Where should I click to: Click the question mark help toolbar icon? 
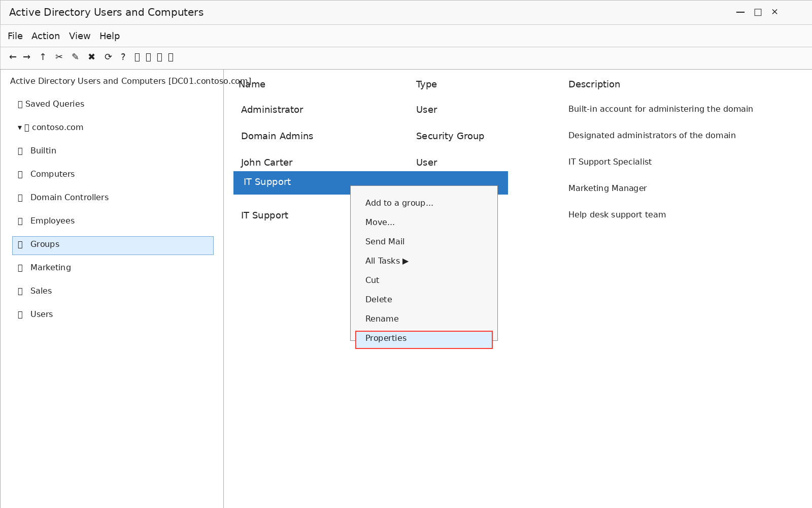click(123, 57)
